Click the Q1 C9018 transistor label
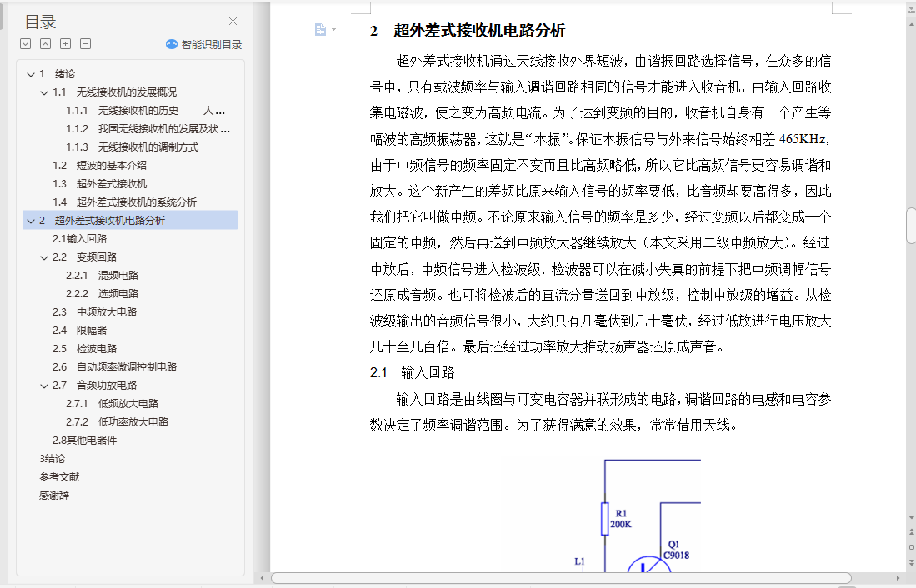This screenshot has height=588, width=916. [x=676, y=550]
